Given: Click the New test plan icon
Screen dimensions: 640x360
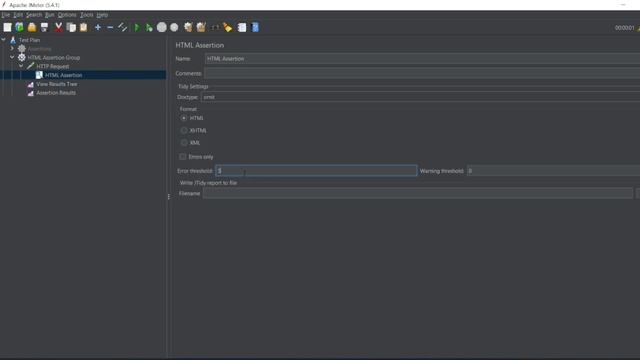Looking at the screenshot, I should [x=7, y=27].
